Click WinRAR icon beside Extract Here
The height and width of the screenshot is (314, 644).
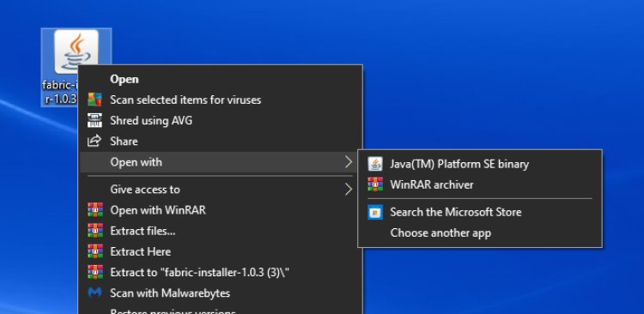95,251
